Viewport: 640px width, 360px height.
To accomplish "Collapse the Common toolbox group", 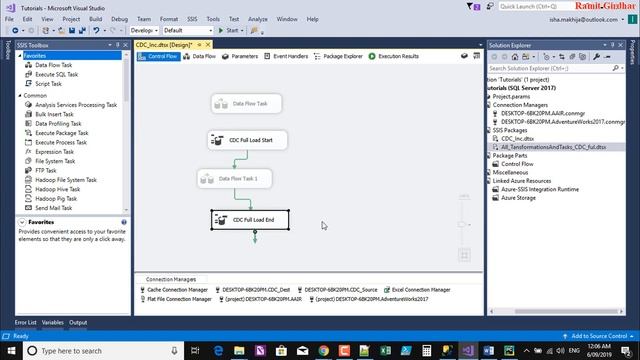I will [20, 96].
